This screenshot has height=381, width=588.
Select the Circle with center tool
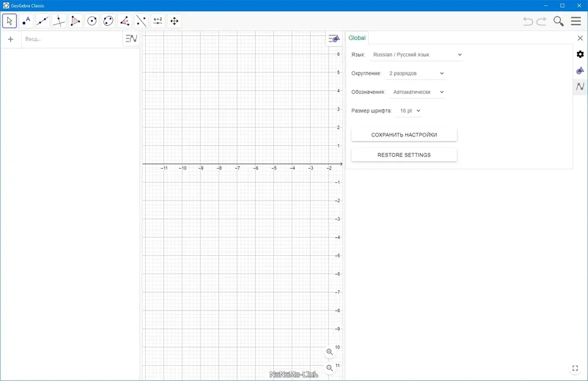[92, 21]
